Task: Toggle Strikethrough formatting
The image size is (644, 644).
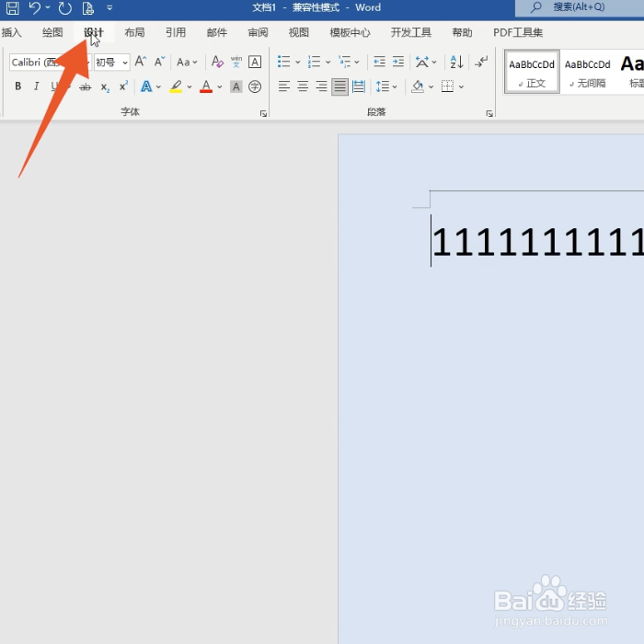Action: (x=85, y=86)
